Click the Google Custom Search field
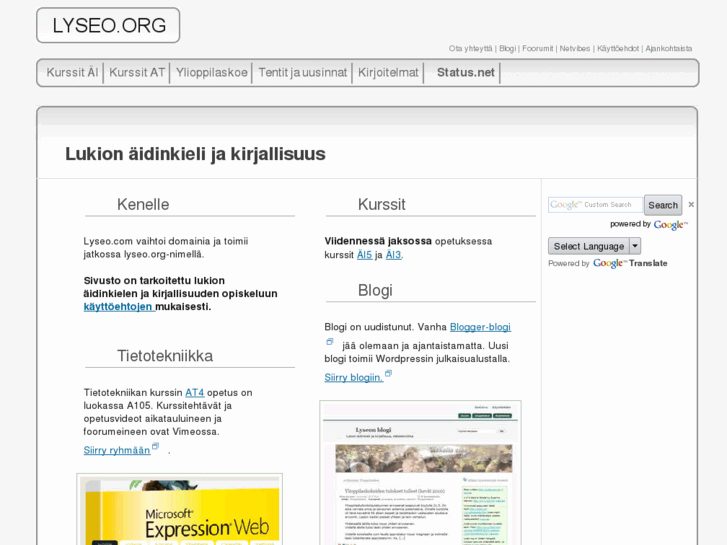This screenshot has height=545, width=727. 595,205
